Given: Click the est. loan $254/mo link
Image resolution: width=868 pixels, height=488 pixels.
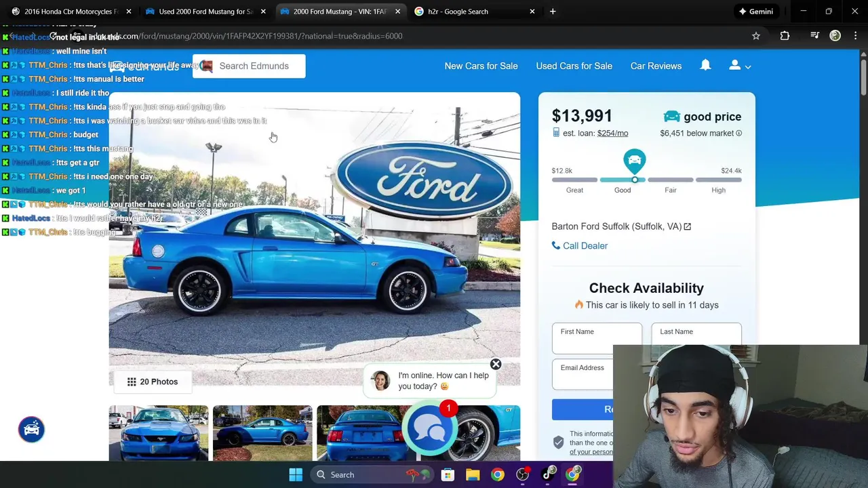Looking at the screenshot, I should (x=612, y=134).
